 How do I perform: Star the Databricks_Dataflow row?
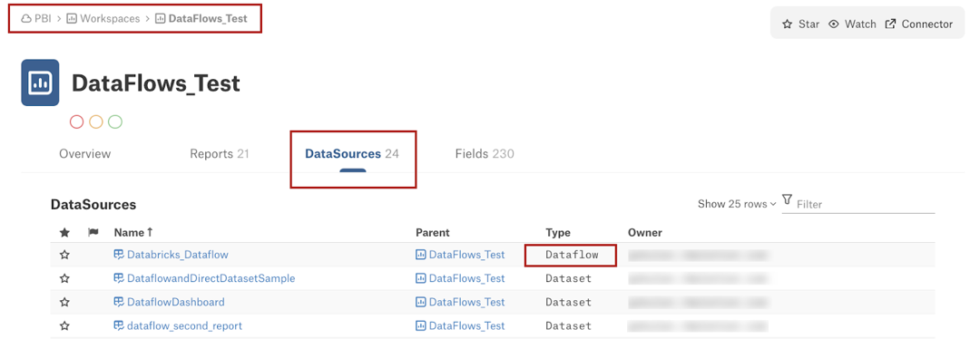click(x=64, y=255)
